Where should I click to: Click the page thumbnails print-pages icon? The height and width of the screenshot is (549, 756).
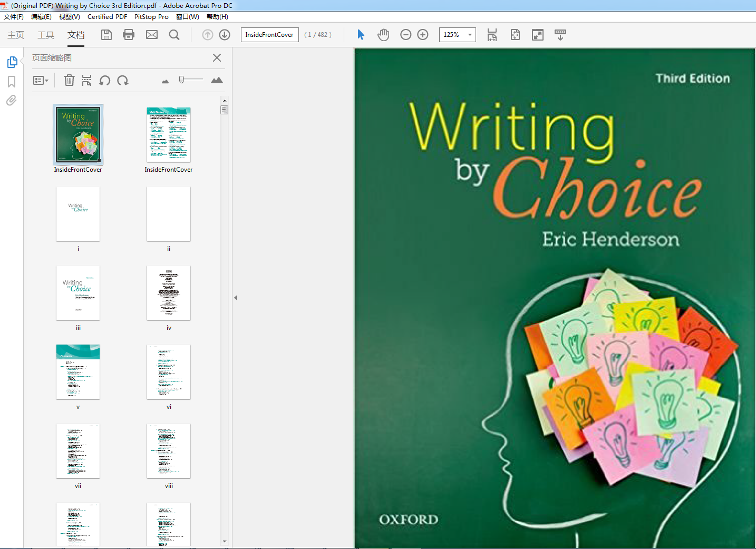[x=87, y=80]
